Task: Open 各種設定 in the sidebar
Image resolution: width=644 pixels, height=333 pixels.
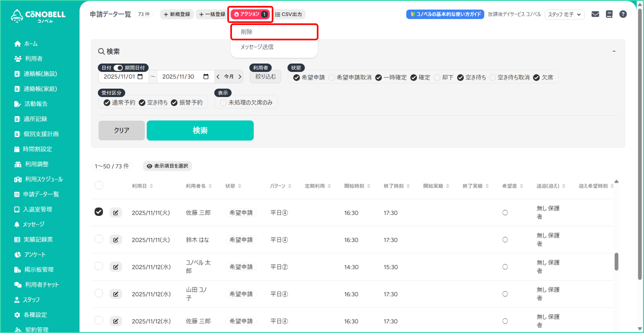Action: (35, 315)
